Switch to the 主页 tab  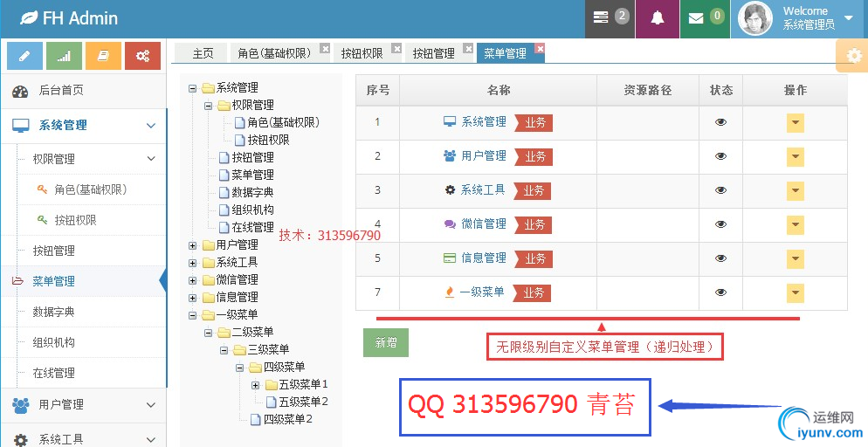[203, 53]
